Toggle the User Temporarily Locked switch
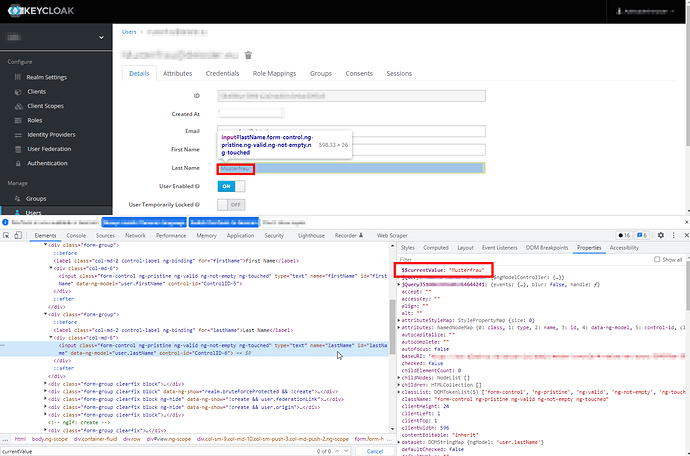Viewport: 690px width, 456px height. (230, 204)
